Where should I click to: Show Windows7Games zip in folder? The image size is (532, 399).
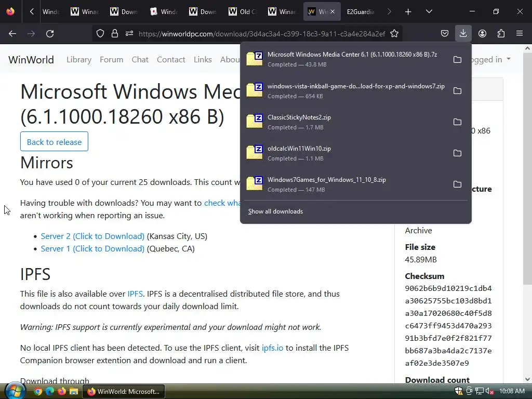tap(457, 184)
